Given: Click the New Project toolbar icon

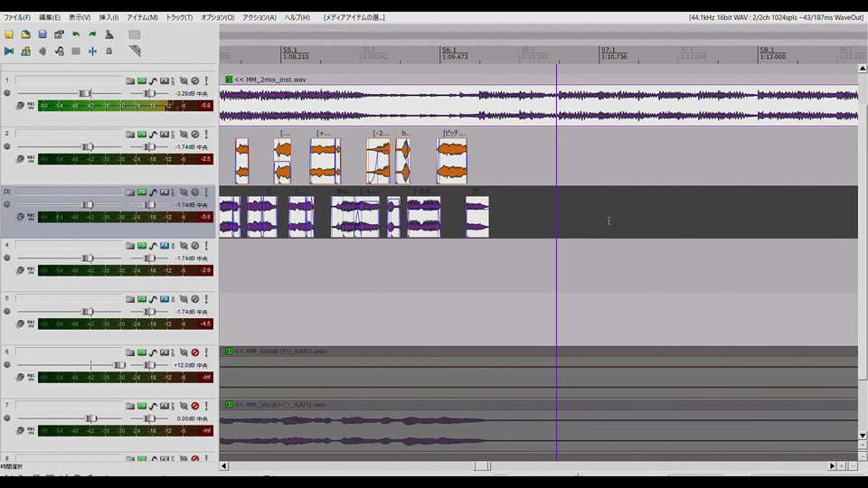Looking at the screenshot, I should pos(9,34).
